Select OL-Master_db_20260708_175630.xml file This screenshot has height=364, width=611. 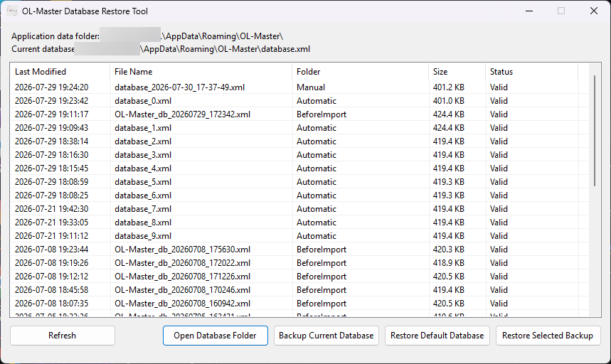click(182, 250)
